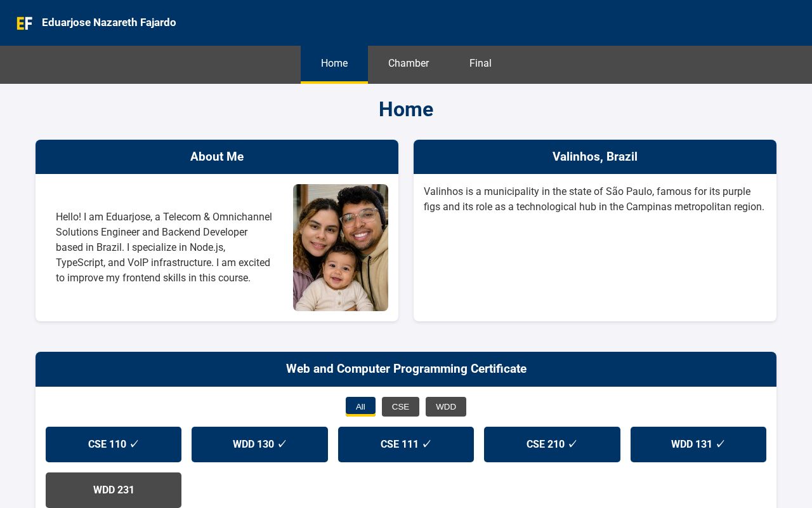Open the Home navigation tab

334,63
